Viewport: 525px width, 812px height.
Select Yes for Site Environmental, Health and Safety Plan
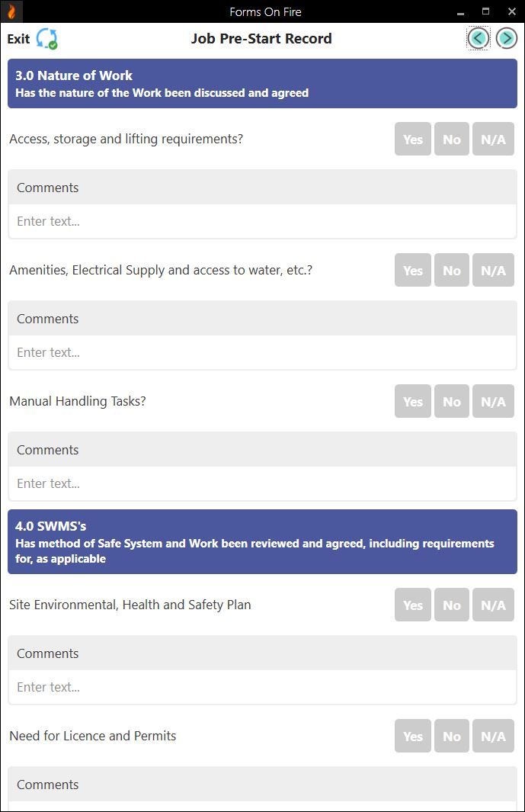(412, 605)
